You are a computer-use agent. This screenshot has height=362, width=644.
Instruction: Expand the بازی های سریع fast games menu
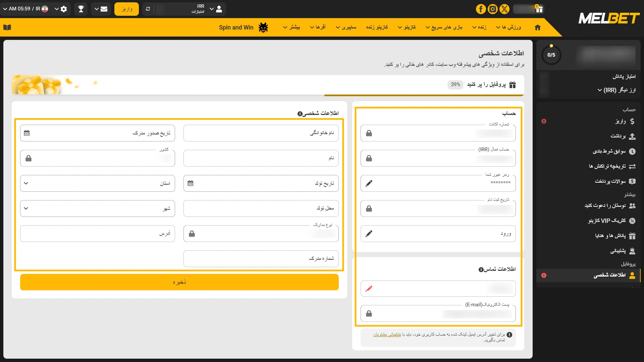(444, 27)
